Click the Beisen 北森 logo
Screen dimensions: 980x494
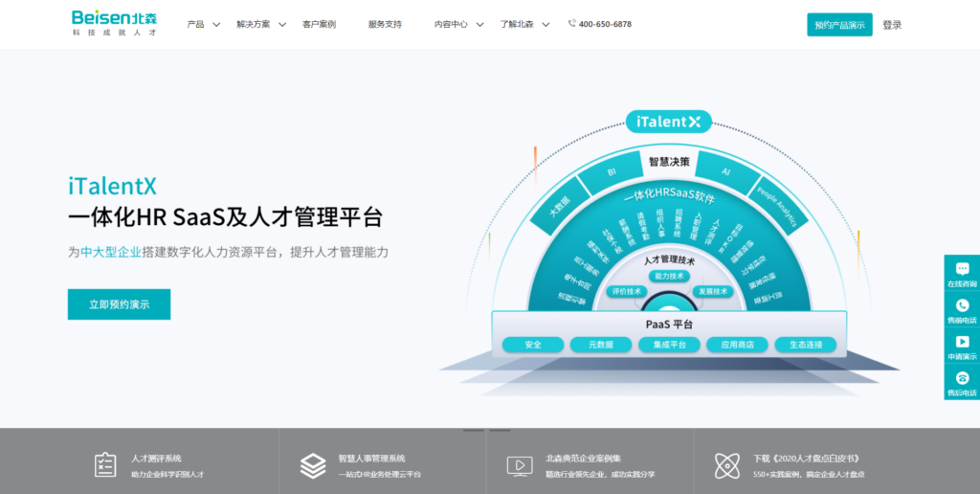115,23
